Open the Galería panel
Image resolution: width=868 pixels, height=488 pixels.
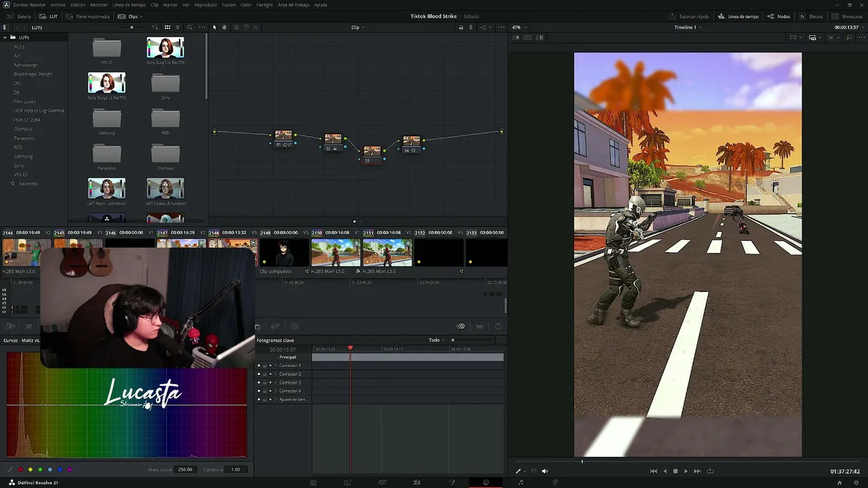click(20, 16)
